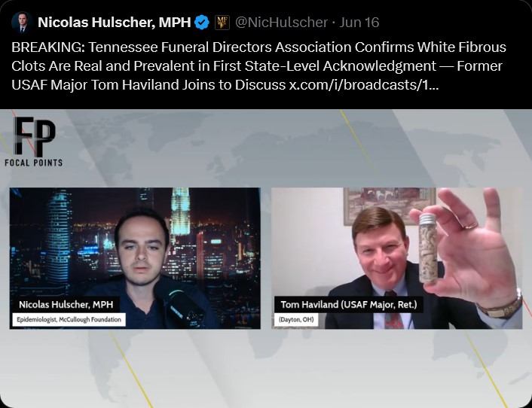This screenshot has width=532, height=408.
Task: Click the 'Tom Haviland (USAF Major, Ret.)' caption
Action: pos(349,304)
